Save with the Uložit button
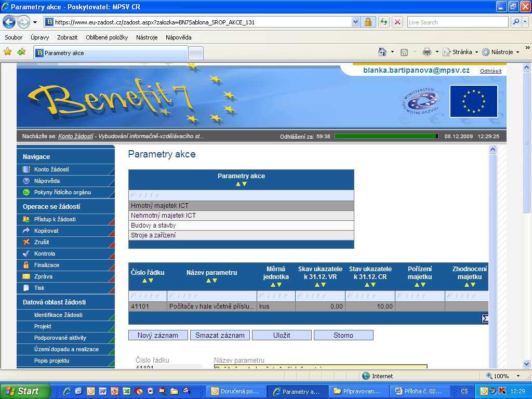Image resolution: width=532 pixels, height=399 pixels. (x=282, y=335)
